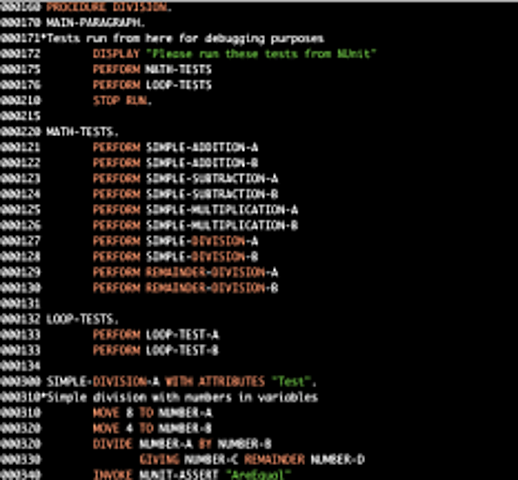Click the DIVIDE keyword
This screenshot has width=518, height=480.
113,444
